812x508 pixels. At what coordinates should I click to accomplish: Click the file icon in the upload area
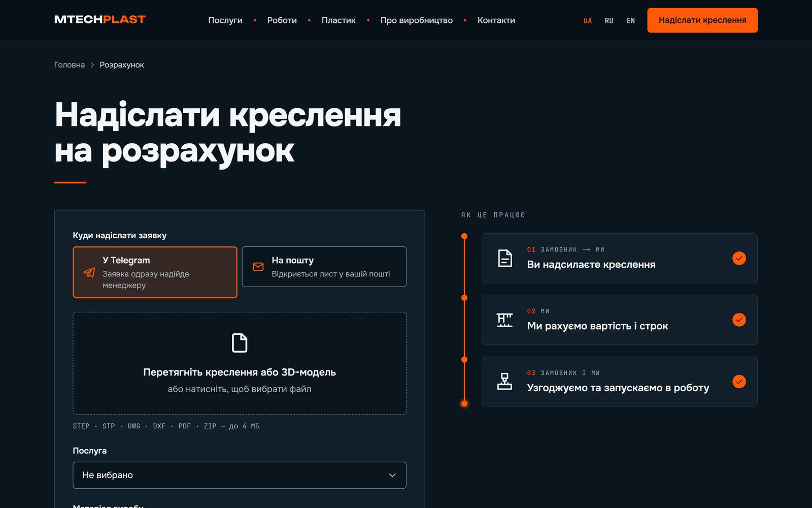(240, 343)
